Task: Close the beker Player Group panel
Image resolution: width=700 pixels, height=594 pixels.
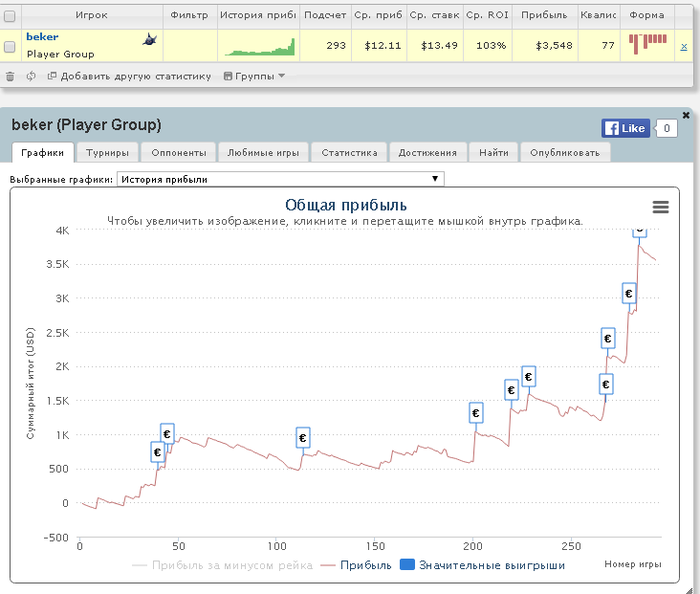Action: tap(686, 115)
